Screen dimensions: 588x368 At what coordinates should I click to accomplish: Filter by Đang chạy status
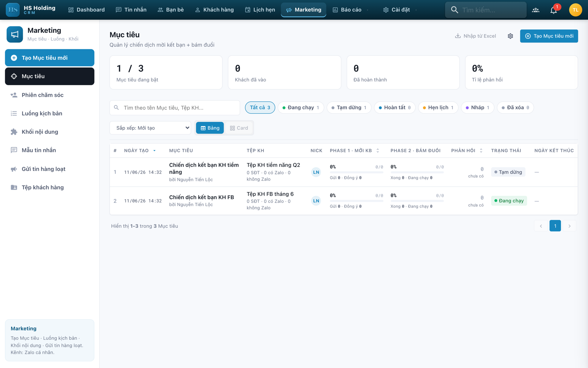(x=301, y=107)
